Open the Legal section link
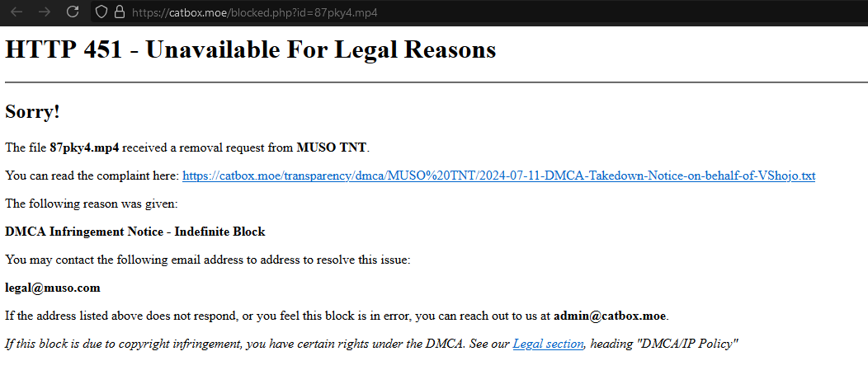This screenshot has height=370, width=868. click(x=548, y=344)
